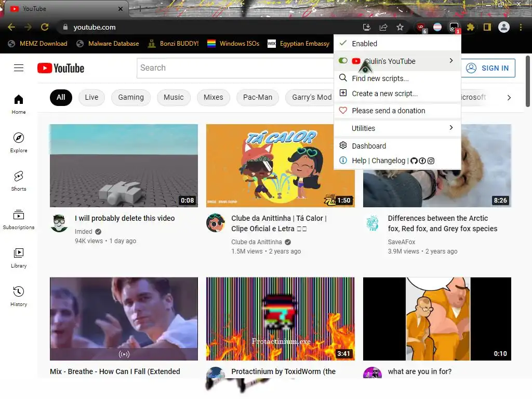This screenshot has height=399, width=532.
Task: Open the Tampermonkey Dashboard
Action: 397,146
